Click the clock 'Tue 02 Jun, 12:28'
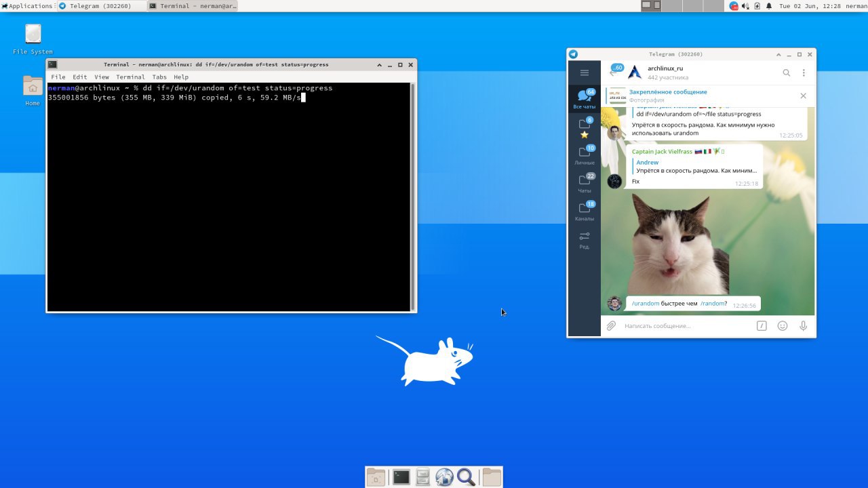This screenshot has height=488, width=868. click(810, 5)
